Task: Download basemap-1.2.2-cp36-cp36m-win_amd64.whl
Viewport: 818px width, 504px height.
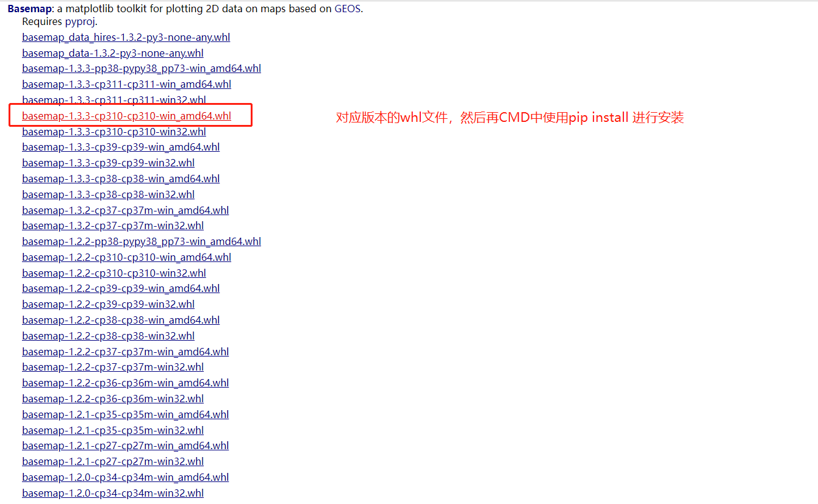Action: click(126, 383)
